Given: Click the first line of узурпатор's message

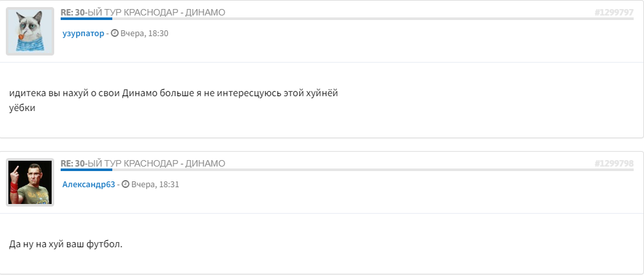Looking at the screenshot, I should tap(174, 94).
